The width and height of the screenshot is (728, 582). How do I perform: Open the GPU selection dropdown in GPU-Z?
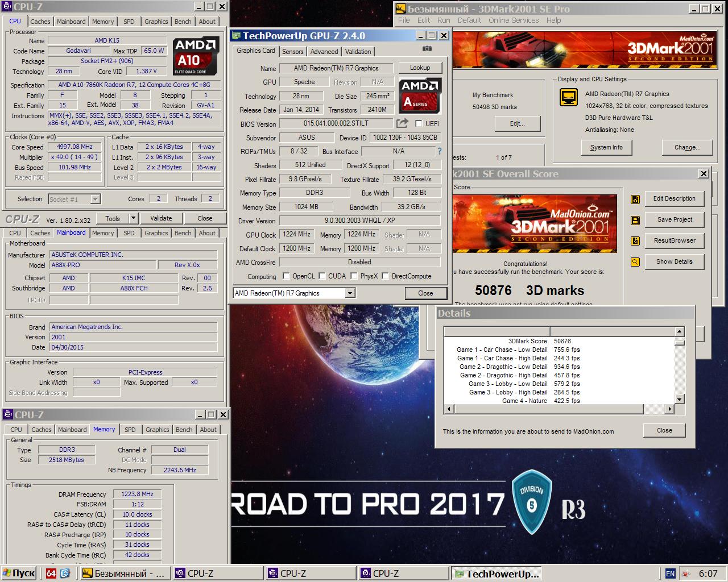click(x=350, y=293)
